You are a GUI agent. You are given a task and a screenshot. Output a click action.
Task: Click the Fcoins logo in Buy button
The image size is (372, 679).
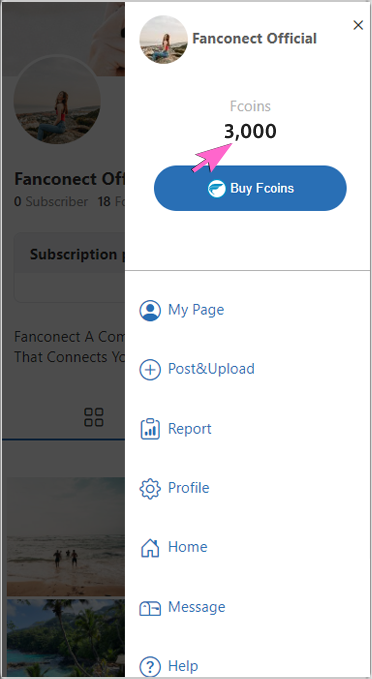(x=217, y=189)
